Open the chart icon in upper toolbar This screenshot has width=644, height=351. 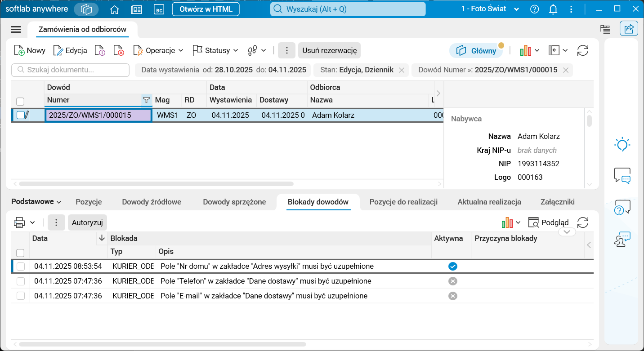(x=525, y=50)
